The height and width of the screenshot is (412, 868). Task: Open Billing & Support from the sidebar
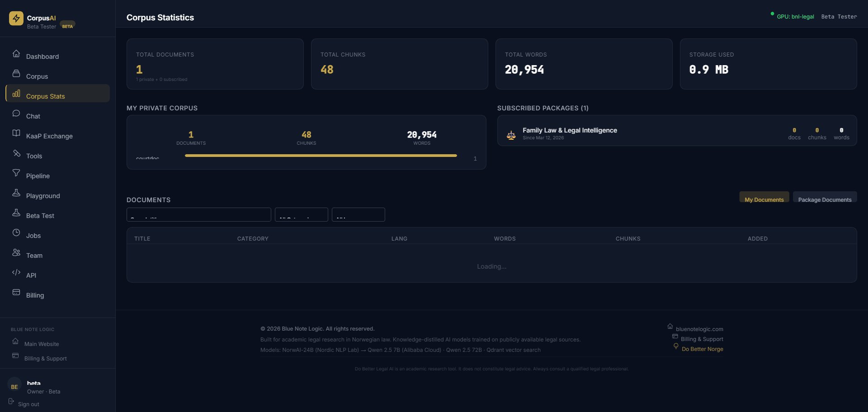[46, 358]
